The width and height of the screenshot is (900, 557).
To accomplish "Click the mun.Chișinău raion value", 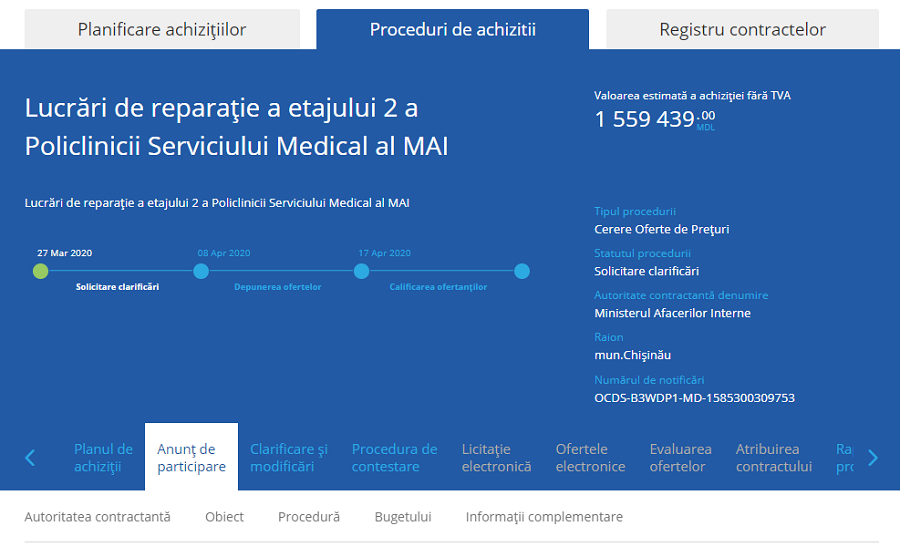I will point(633,355).
